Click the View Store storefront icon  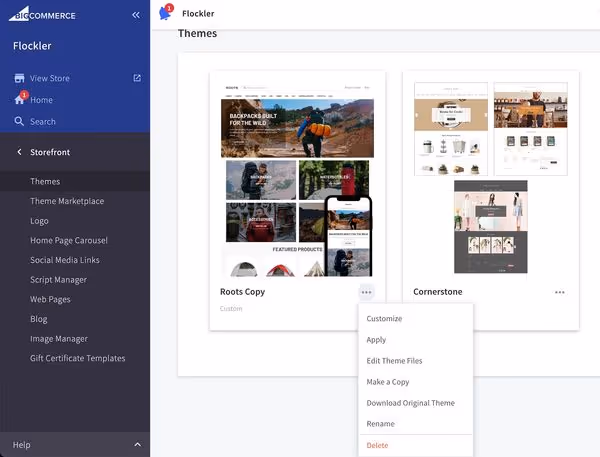(x=19, y=78)
